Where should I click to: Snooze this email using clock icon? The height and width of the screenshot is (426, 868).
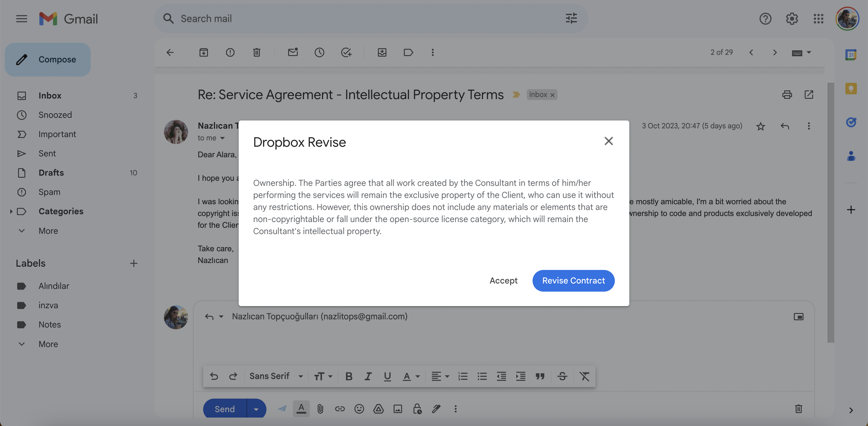319,52
